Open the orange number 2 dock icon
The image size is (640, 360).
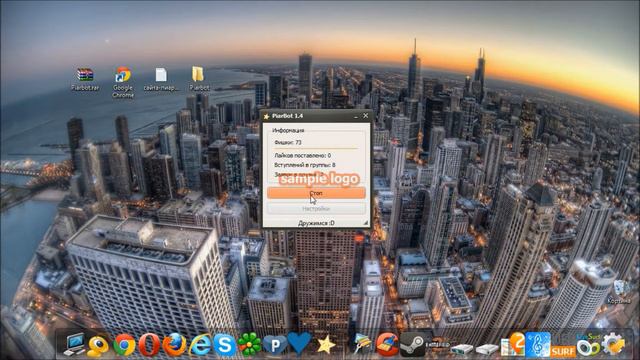click(x=513, y=344)
